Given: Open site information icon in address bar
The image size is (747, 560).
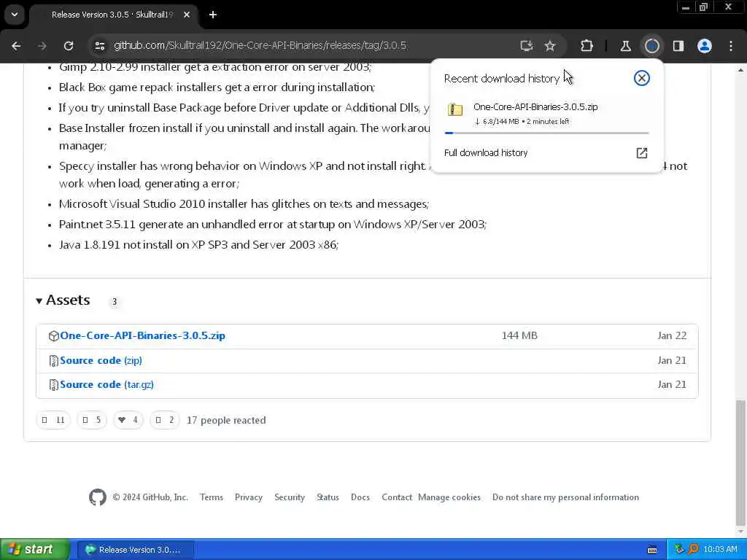Looking at the screenshot, I should point(99,46).
